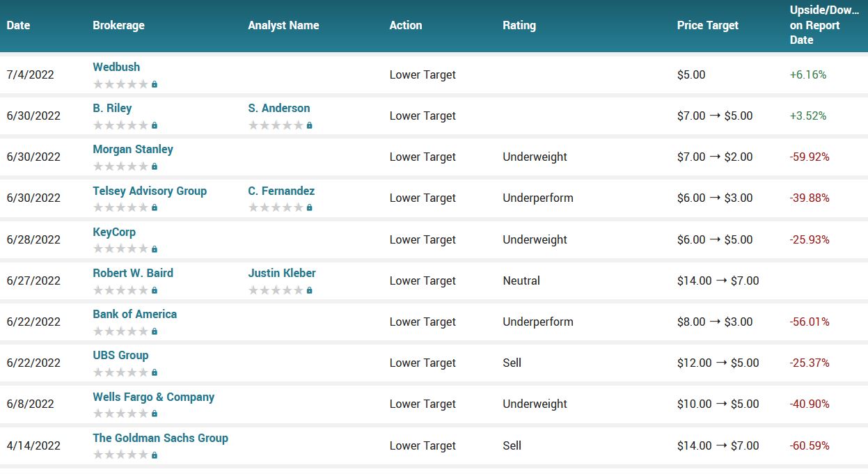
Task: Sort by the Analyst Name column header
Action: point(283,25)
